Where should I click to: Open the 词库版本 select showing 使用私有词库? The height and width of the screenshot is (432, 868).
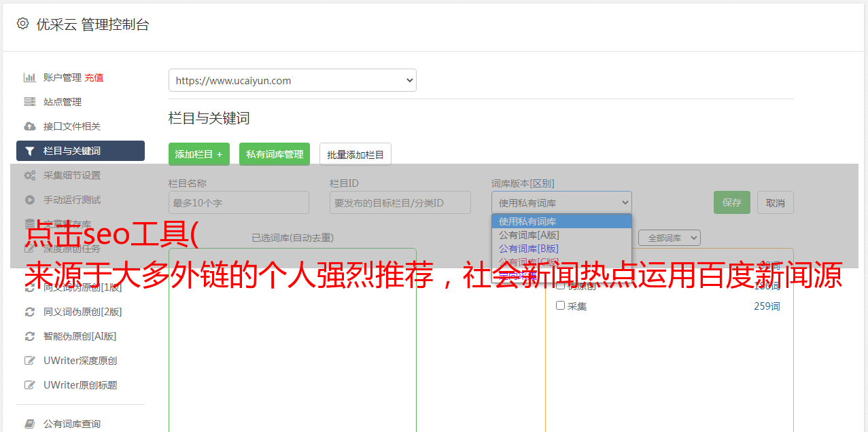(561, 202)
